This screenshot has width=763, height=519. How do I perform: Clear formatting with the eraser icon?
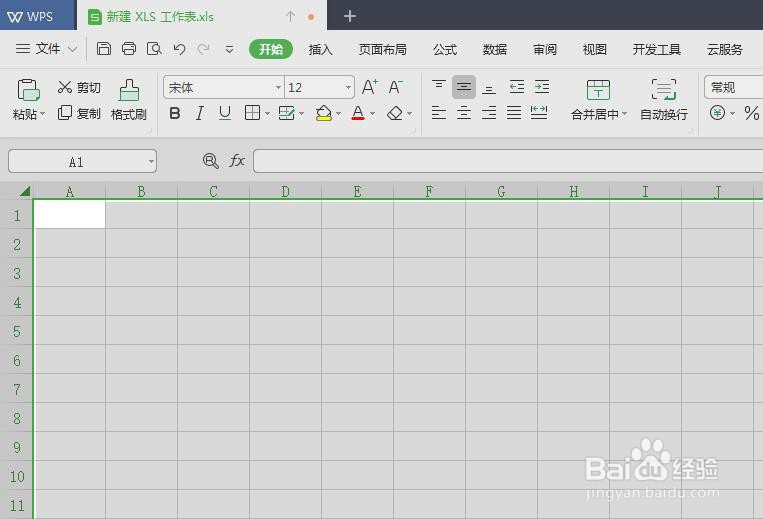pyautogui.click(x=395, y=113)
